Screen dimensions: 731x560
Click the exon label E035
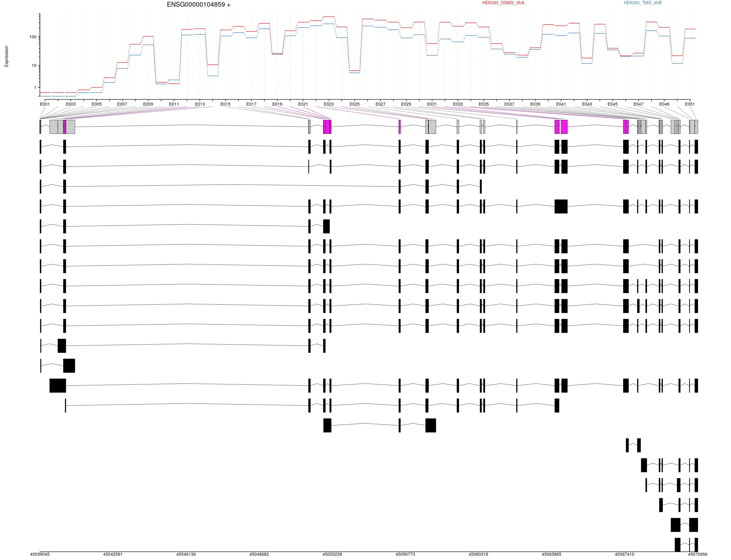(484, 104)
